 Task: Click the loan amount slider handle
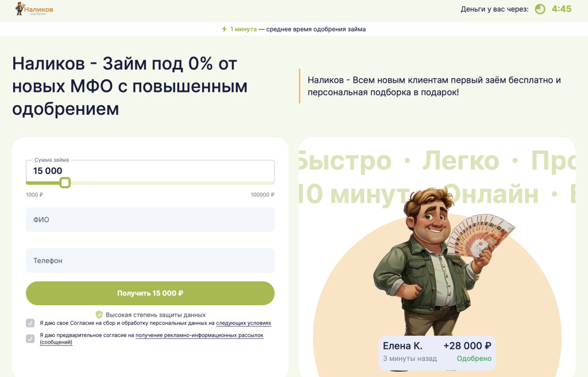(x=65, y=182)
